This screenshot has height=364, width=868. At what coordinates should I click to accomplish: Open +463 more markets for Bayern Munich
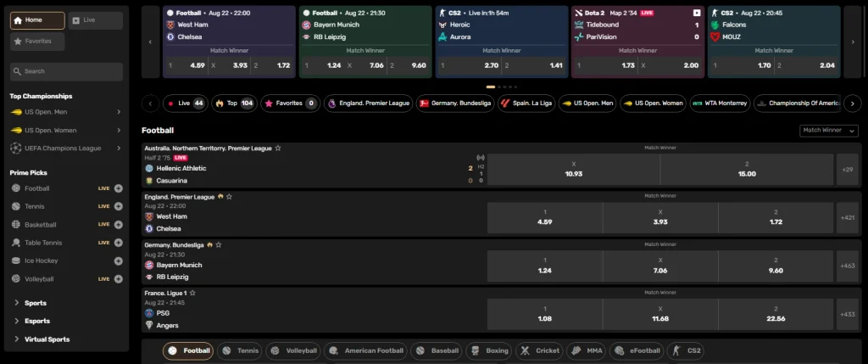847,266
